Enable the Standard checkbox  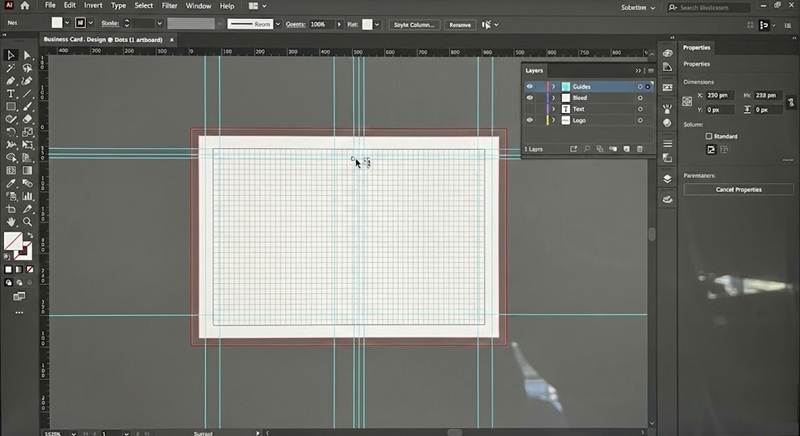(x=709, y=136)
